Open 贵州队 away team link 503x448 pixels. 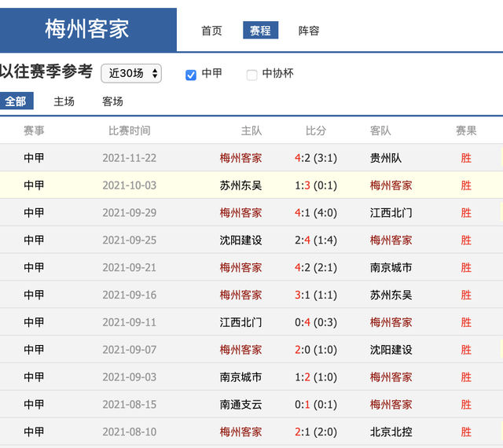[386, 158]
